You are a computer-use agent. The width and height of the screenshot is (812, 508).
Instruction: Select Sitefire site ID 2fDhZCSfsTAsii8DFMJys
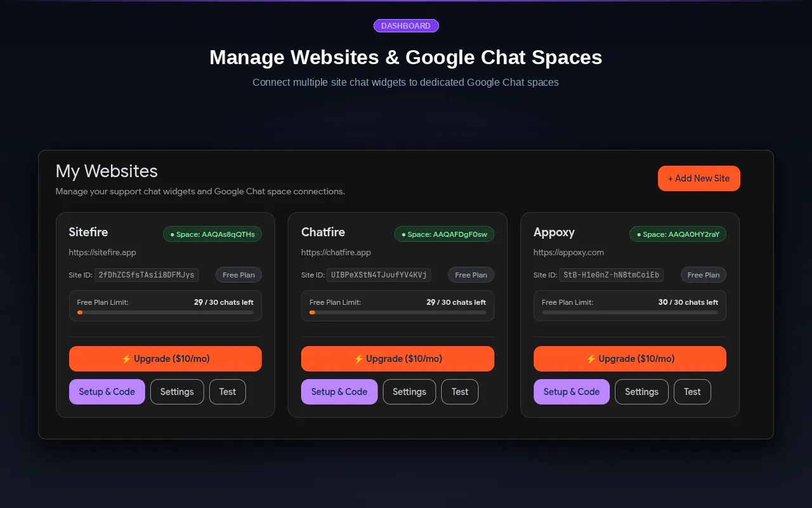147,275
